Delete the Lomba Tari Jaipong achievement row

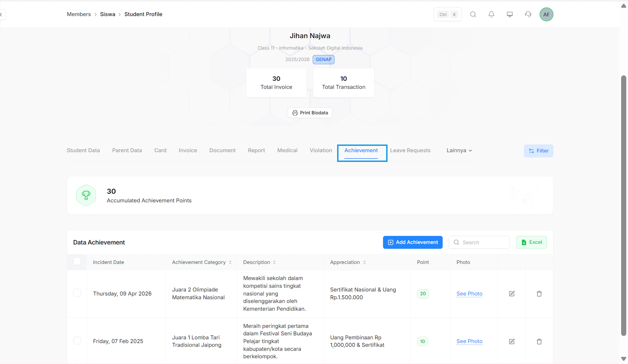pos(539,341)
